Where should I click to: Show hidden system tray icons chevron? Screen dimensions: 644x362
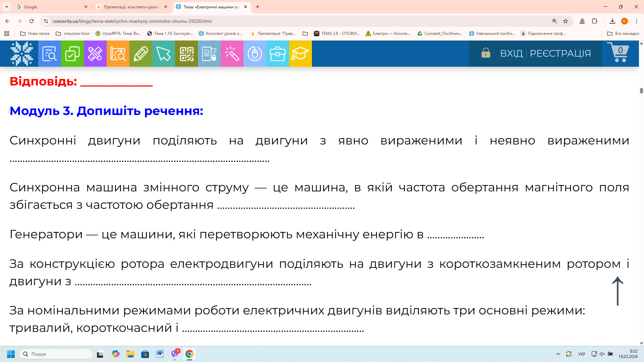click(x=558, y=354)
